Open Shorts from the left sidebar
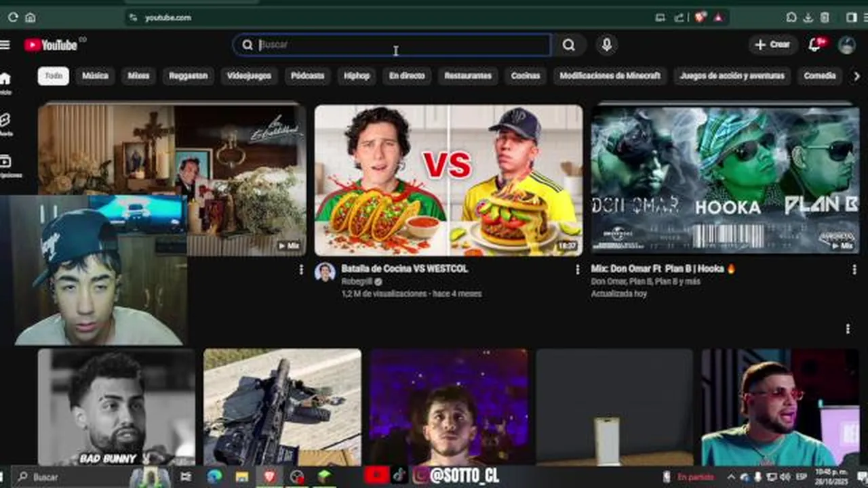The height and width of the screenshot is (488, 868). point(5,125)
